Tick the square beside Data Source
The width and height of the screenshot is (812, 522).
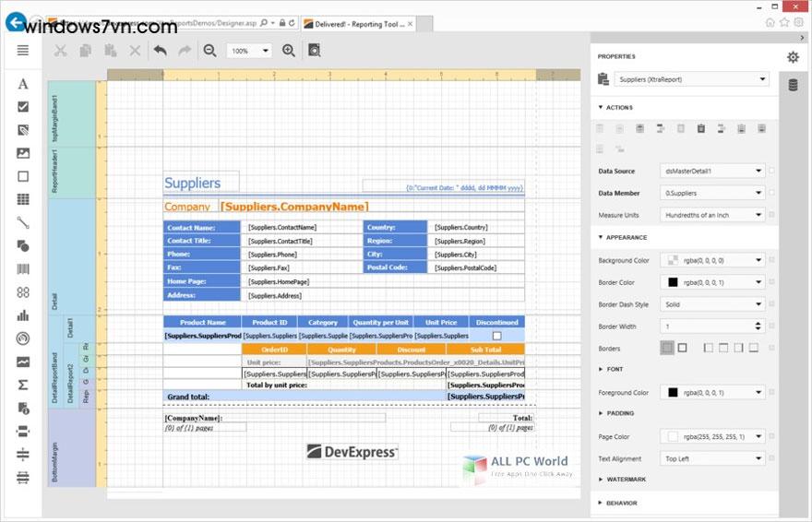[771, 171]
